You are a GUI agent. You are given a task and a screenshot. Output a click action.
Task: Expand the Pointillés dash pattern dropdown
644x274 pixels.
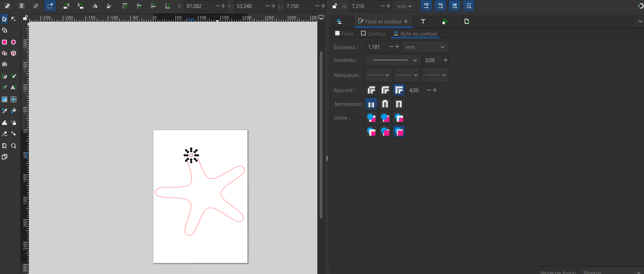click(x=393, y=60)
